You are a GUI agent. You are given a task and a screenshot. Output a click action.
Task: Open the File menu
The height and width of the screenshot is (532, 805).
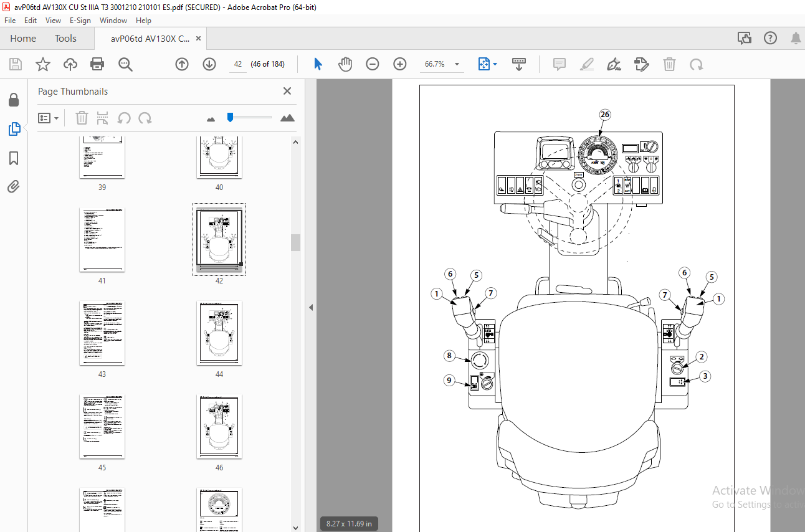point(10,21)
